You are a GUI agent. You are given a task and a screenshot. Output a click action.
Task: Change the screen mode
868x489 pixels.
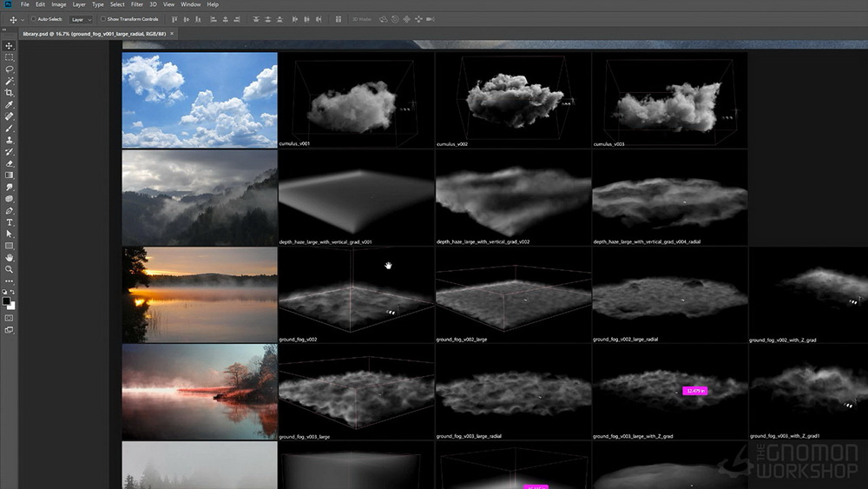pos(10,330)
